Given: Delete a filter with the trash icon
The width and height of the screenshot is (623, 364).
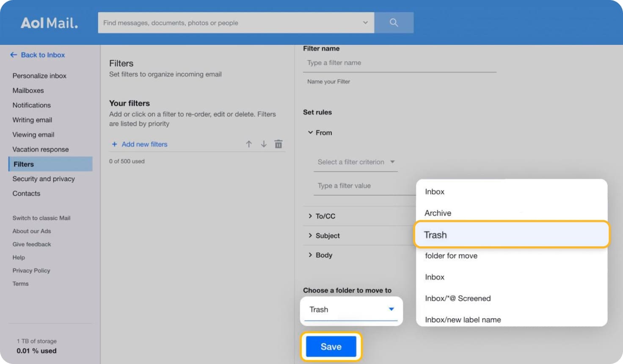Looking at the screenshot, I should (278, 144).
